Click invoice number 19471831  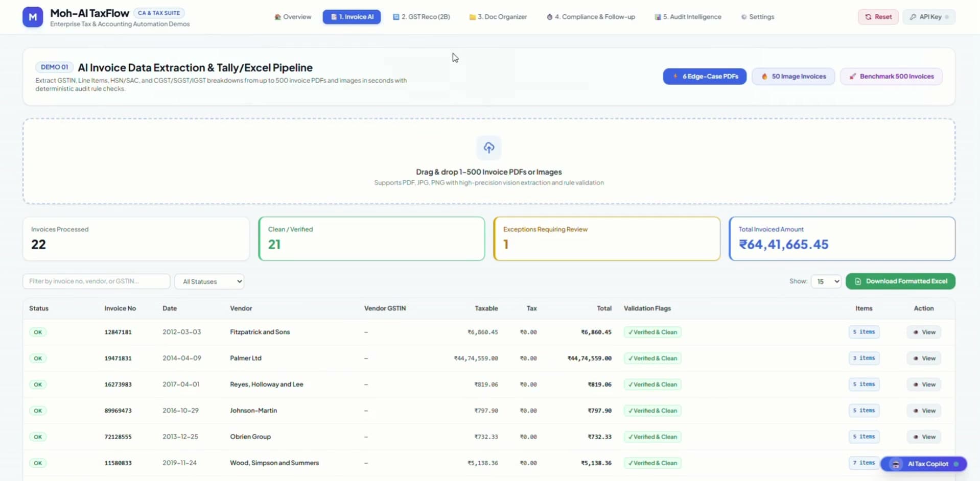(118, 358)
